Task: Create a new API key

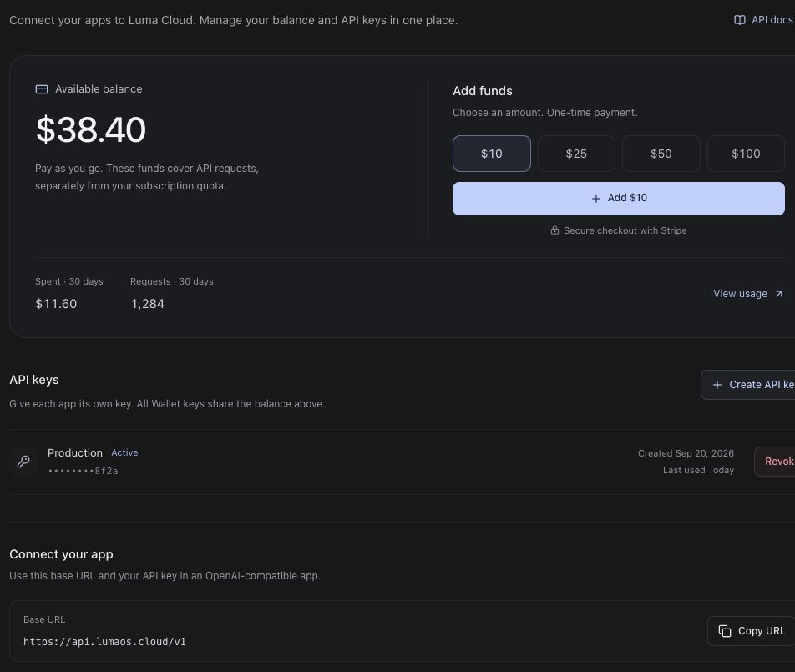Action: pyautogui.click(x=748, y=385)
